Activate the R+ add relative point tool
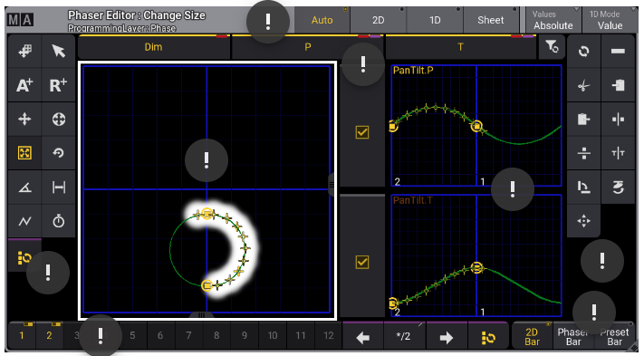 [x=58, y=85]
